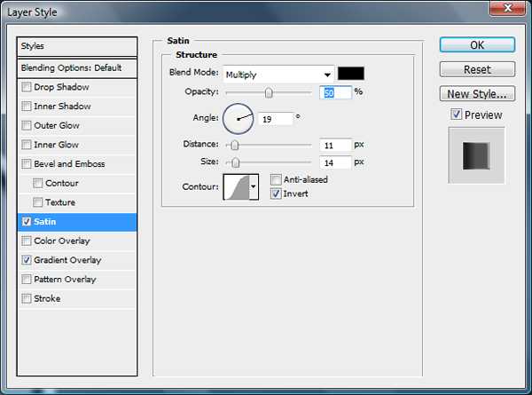Check the Contour sub-option checkbox

(37, 184)
